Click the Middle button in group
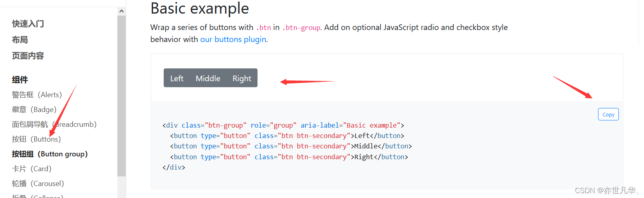This screenshot has width=644, height=198. (x=208, y=78)
